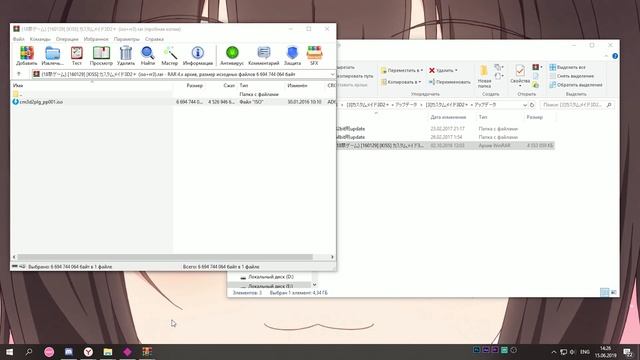Sort by Дата изменения column in Explorer
Viewport: 640px width, 360px height.
(448, 117)
